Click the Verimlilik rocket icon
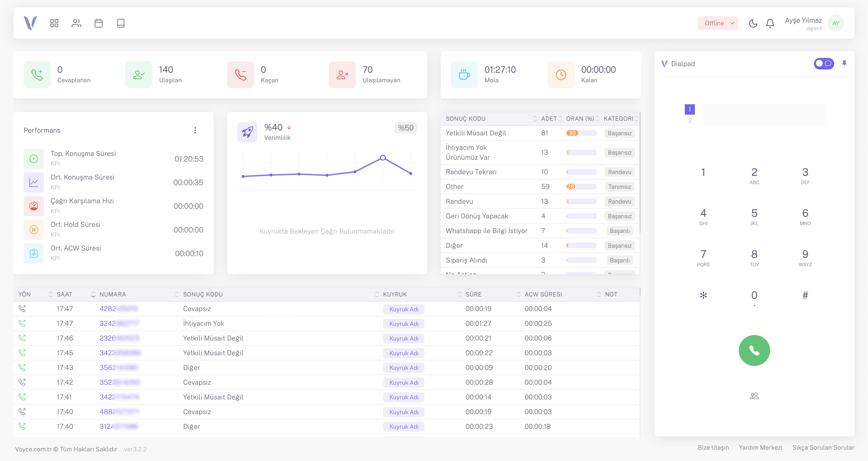 247,132
